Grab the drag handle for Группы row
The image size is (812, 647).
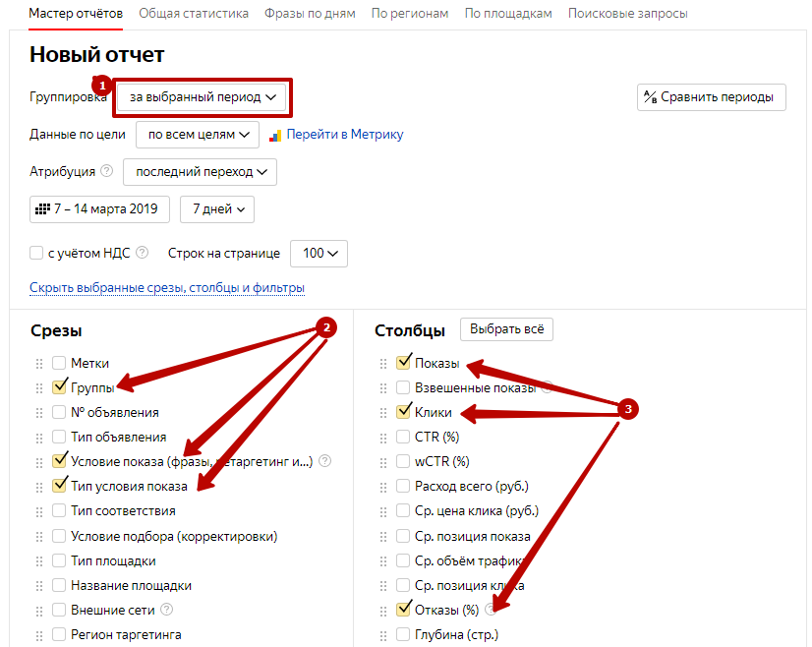[39, 388]
